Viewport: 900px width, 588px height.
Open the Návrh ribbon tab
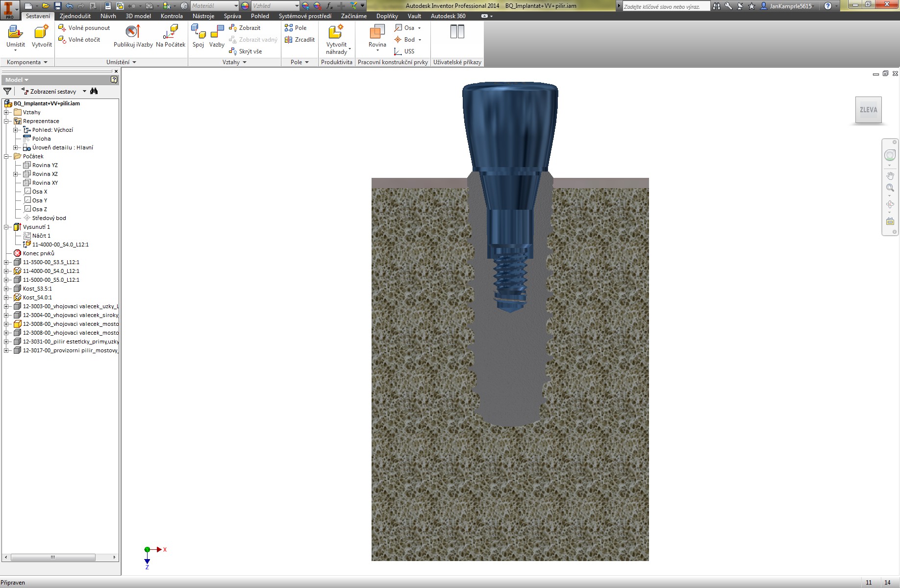[108, 16]
